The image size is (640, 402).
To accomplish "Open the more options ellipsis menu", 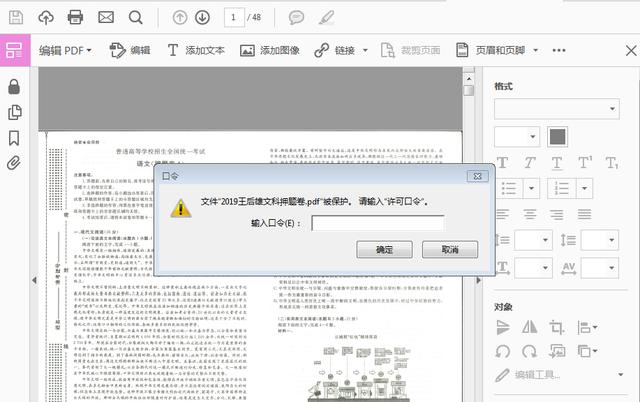I will coord(559,50).
